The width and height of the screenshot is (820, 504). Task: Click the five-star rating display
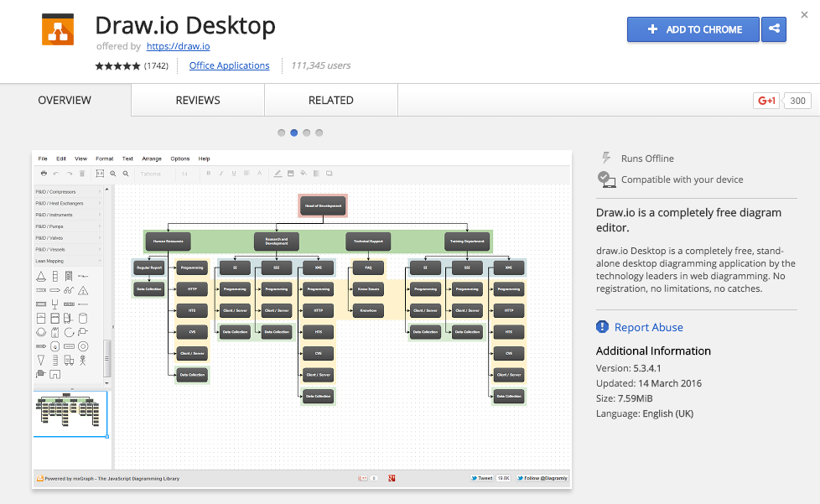pyautogui.click(x=117, y=65)
